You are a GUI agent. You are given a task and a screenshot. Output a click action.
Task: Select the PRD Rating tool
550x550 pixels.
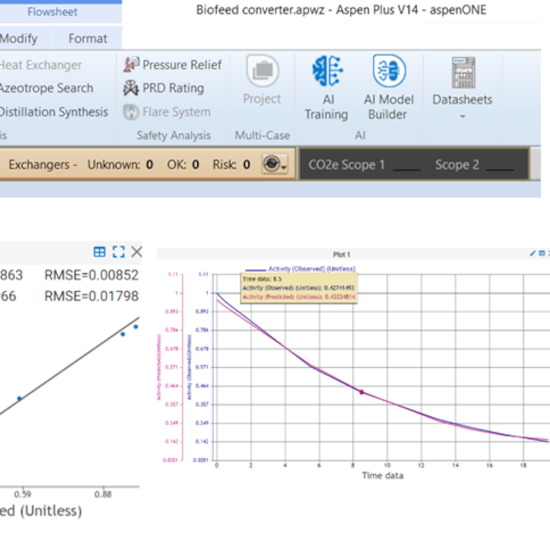pyautogui.click(x=131, y=88)
